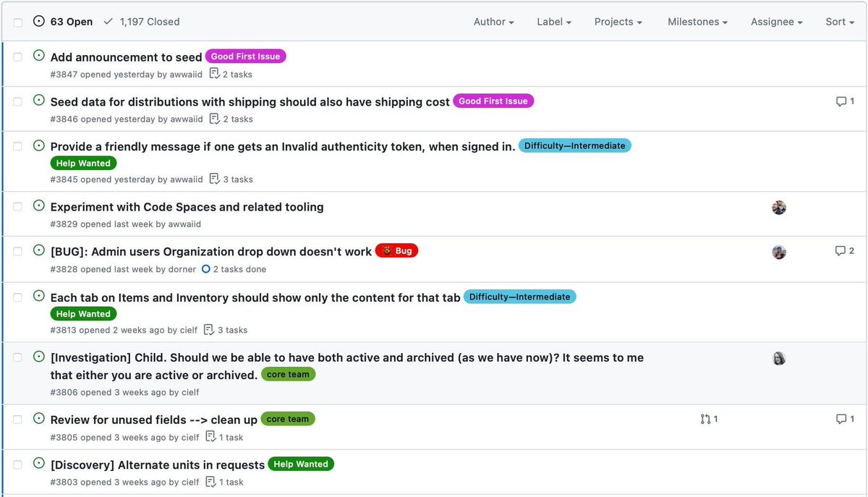Viewport: 868px width, 497px height.
Task: Click the open issue icon beside #3847
Action: 38,56
